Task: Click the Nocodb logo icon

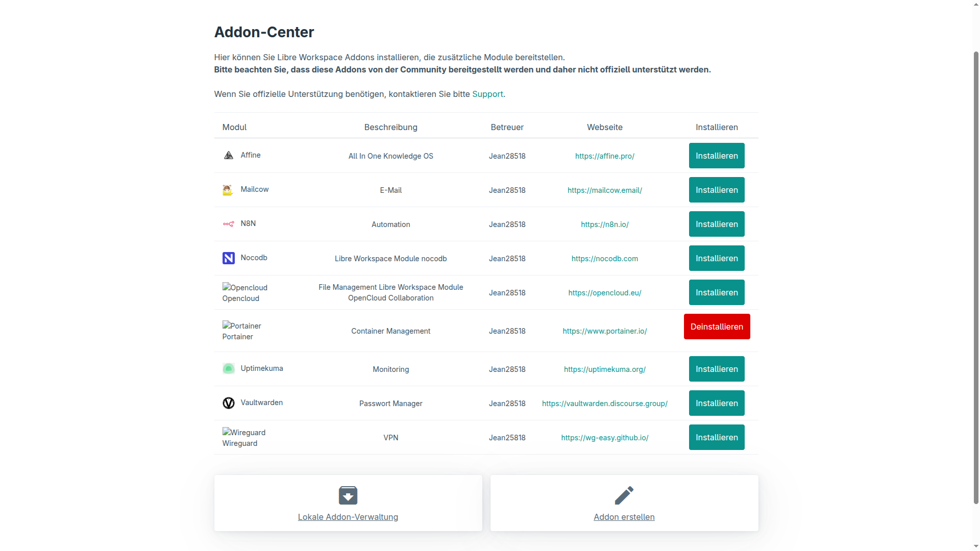Action: click(x=228, y=258)
